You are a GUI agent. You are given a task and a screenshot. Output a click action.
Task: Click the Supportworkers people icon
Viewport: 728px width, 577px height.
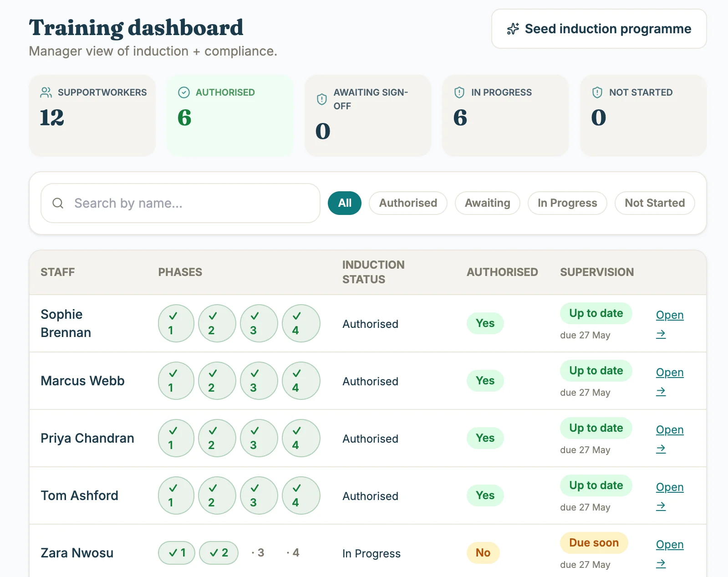click(46, 92)
